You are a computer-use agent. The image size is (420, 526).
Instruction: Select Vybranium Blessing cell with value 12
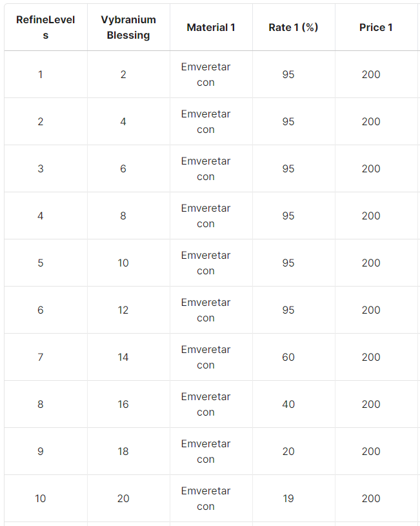click(x=123, y=310)
